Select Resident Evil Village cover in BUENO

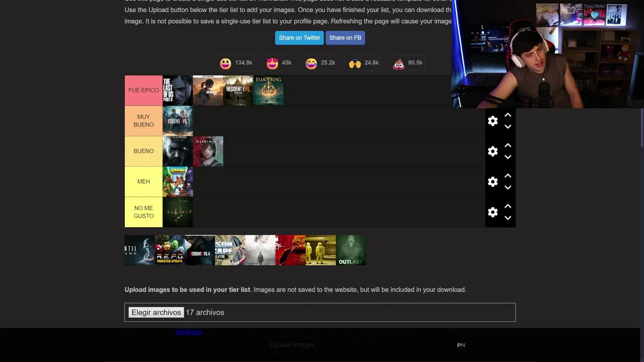tap(178, 151)
